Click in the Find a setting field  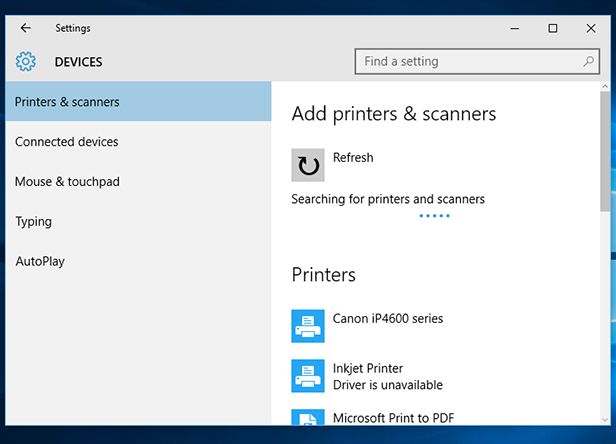click(477, 61)
